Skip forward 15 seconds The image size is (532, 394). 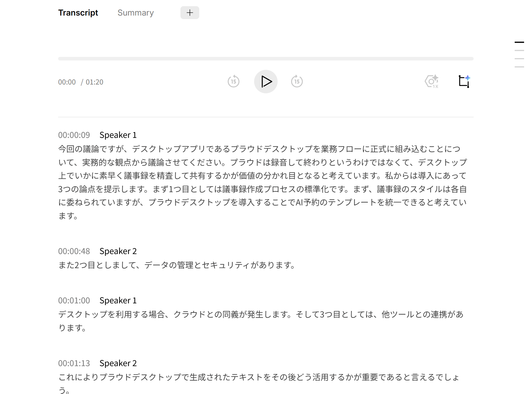(x=297, y=82)
